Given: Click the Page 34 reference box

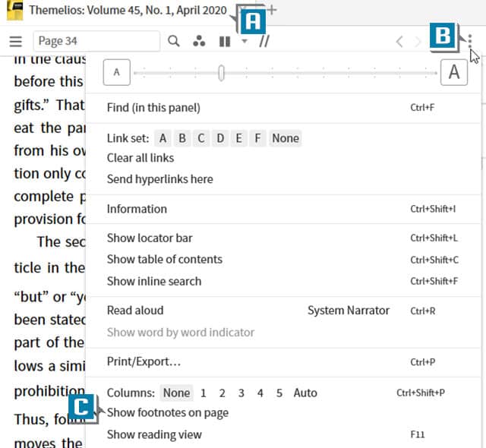Looking at the screenshot, I should pyautogui.click(x=96, y=41).
